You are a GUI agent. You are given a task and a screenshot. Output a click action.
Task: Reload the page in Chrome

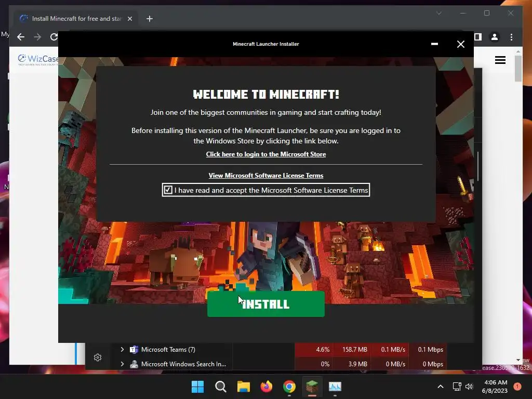(54, 37)
